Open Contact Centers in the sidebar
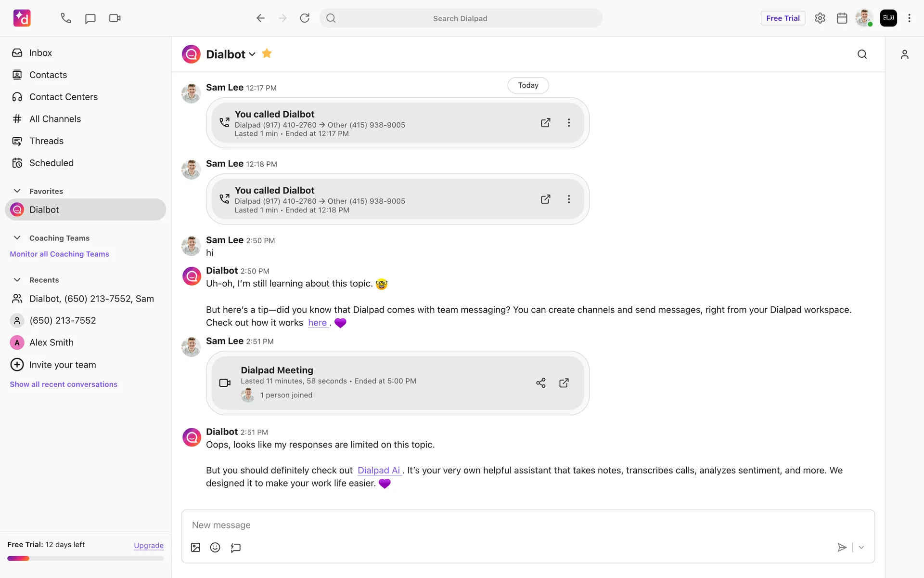Screen dimensions: 924x578 (x=63, y=97)
